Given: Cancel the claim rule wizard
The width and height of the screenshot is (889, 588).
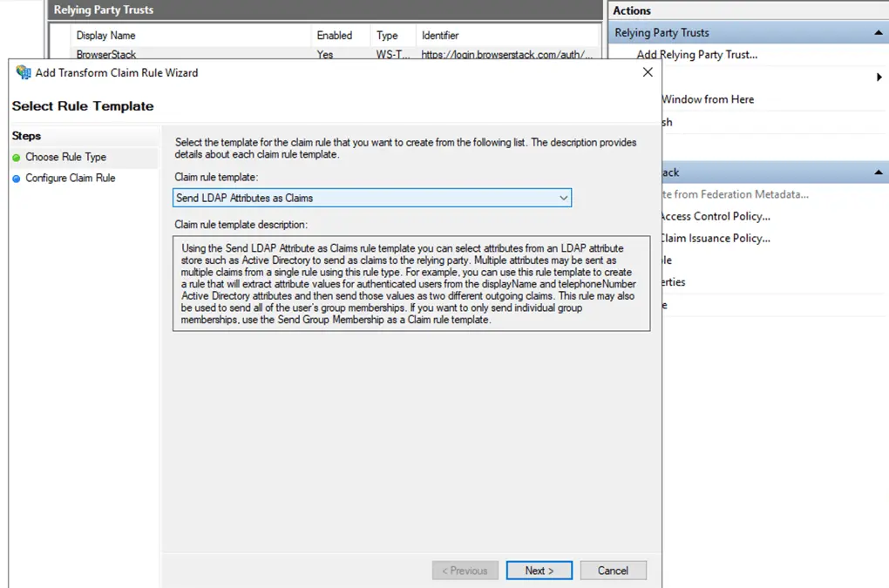Looking at the screenshot, I should 613,571.
